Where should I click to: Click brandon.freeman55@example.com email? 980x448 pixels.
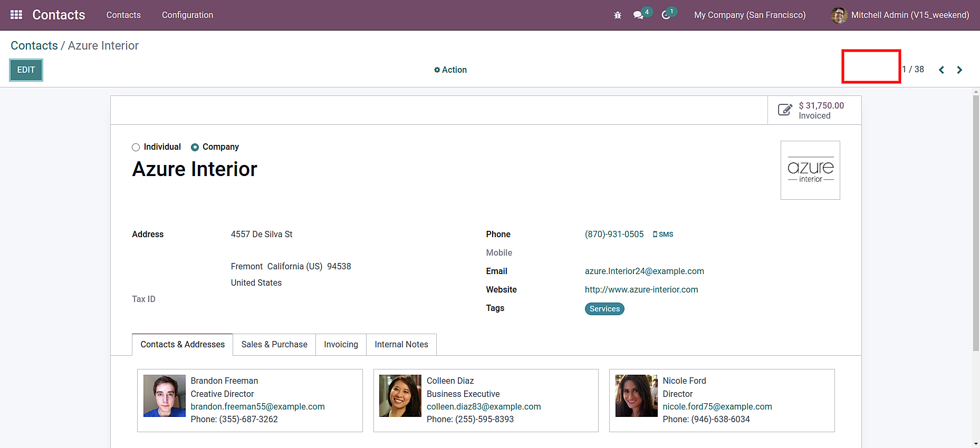point(258,407)
